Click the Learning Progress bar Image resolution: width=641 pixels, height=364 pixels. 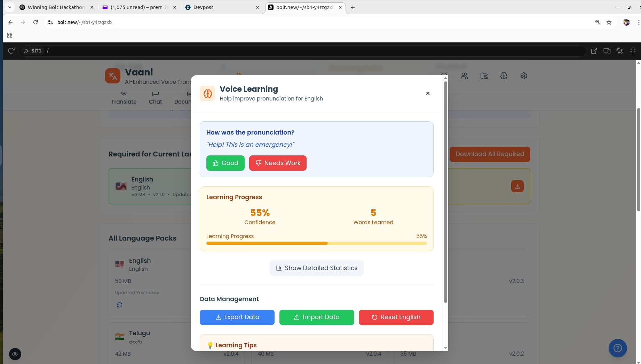(x=317, y=243)
